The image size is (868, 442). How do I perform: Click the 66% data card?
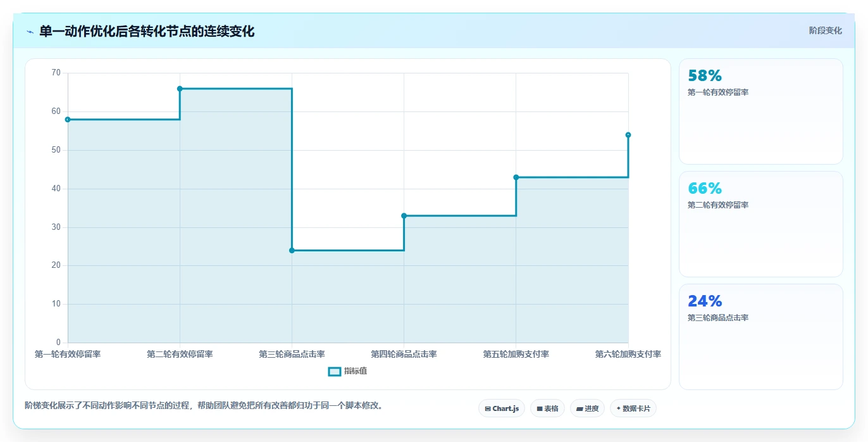pyautogui.click(x=760, y=224)
